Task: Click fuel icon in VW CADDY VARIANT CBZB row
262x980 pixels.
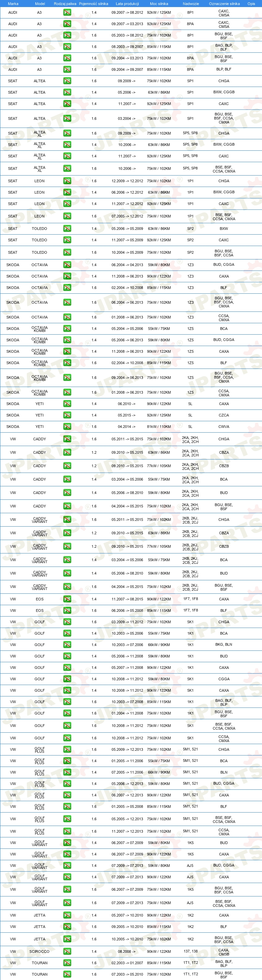Action: 67,546
